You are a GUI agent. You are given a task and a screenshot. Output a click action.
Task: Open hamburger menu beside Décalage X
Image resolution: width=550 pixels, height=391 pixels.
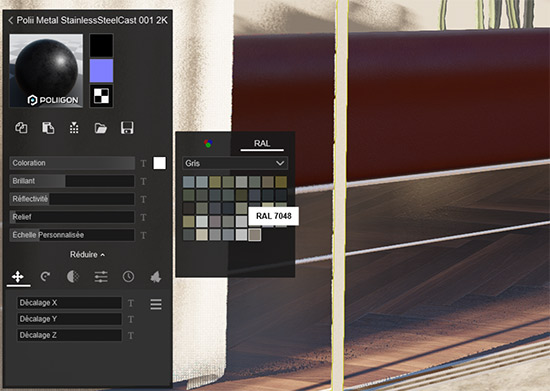pyautogui.click(x=156, y=304)
